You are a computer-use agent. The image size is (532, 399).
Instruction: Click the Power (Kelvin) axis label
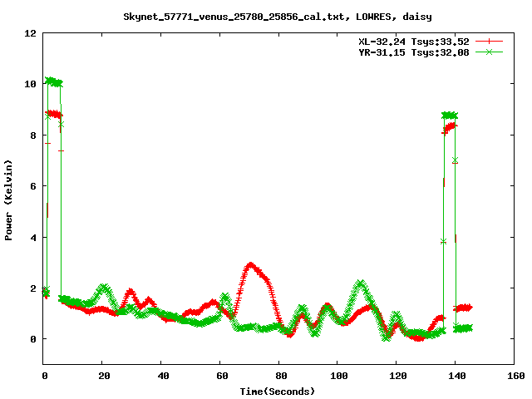pos(8,200)
